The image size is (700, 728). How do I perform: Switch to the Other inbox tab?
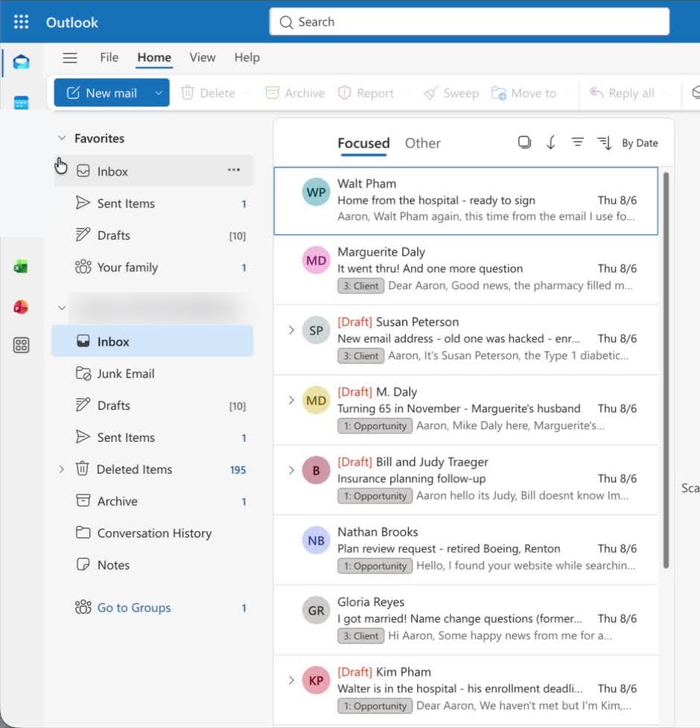[x=422, y=143]
